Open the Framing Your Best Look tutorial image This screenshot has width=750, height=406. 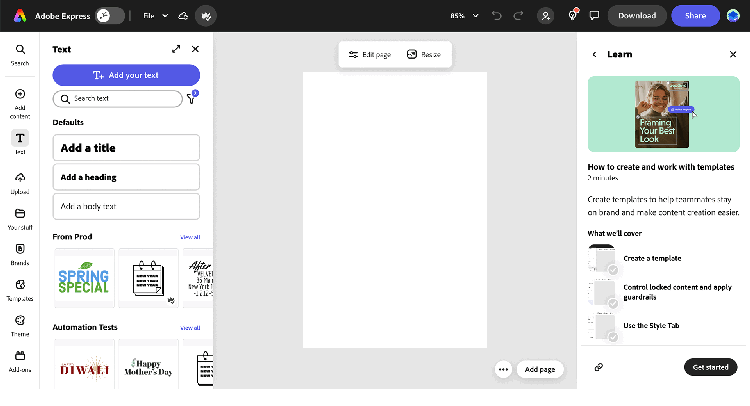(x=663, y=114)
